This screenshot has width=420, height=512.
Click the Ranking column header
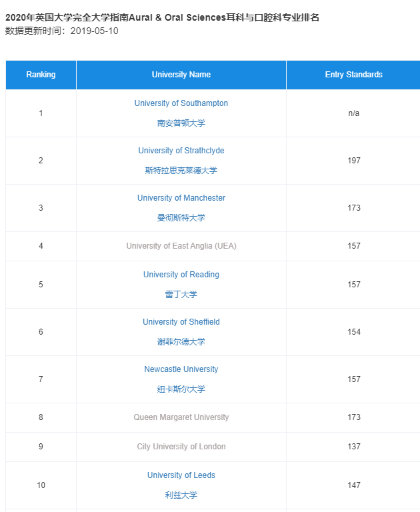[41, 75]
